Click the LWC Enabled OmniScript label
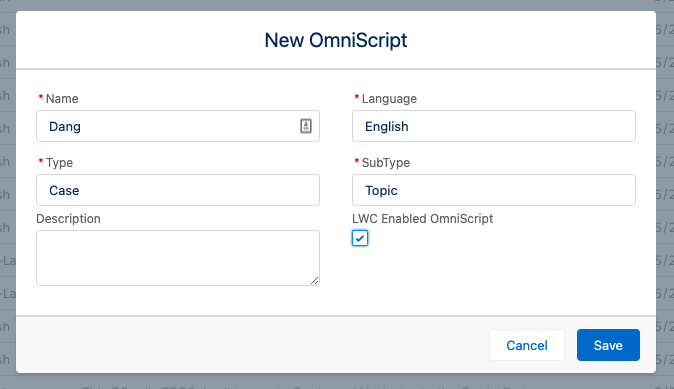The width and height of the screenshot is (674, 389). click(422, 218)
